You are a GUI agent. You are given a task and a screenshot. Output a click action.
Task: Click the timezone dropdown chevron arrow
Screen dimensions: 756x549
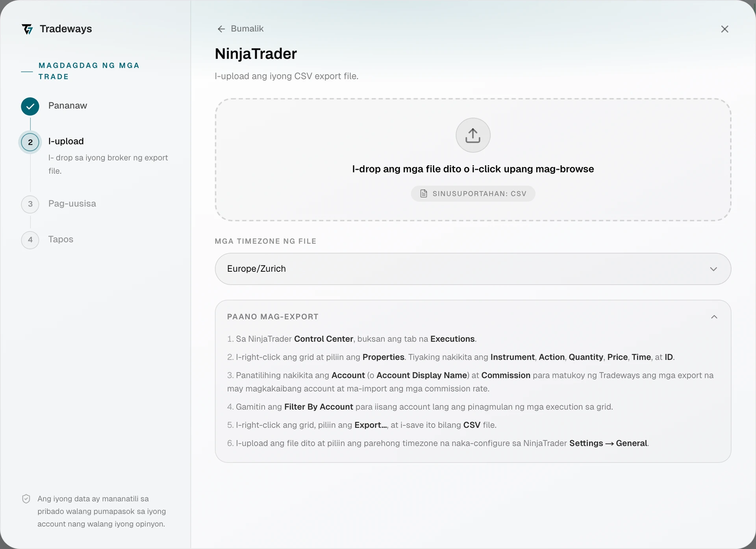tap(713, 269)
